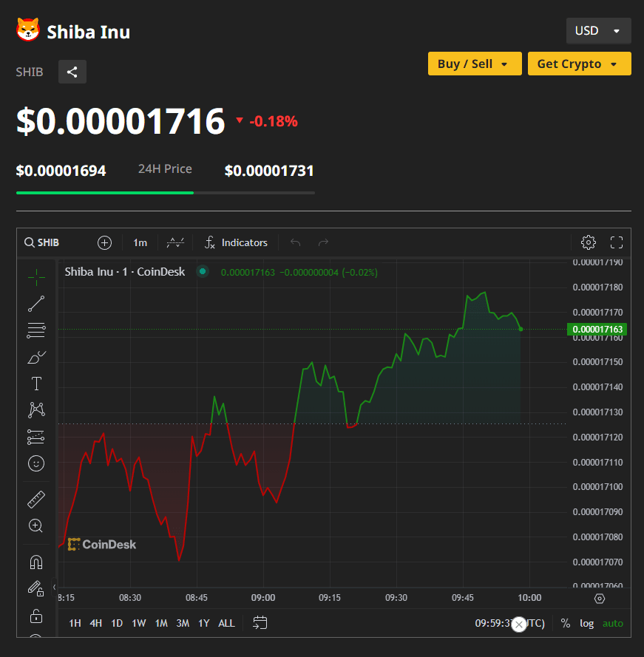Set chart range to 1Y

point(204,623)
